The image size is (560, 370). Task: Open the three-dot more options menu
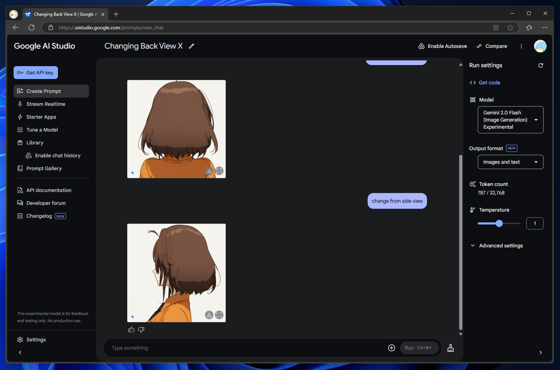pyautogui.click(x=521, y=46)
